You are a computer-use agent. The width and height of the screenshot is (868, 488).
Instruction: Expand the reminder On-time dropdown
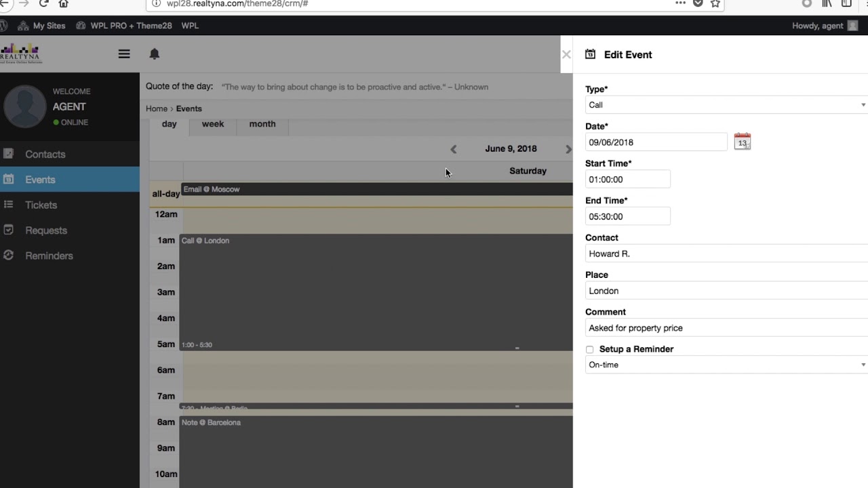pos(726,365)
